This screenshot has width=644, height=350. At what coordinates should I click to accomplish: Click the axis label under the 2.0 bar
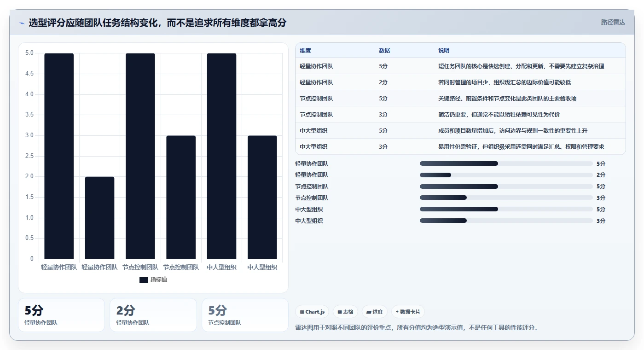(99, 267)
